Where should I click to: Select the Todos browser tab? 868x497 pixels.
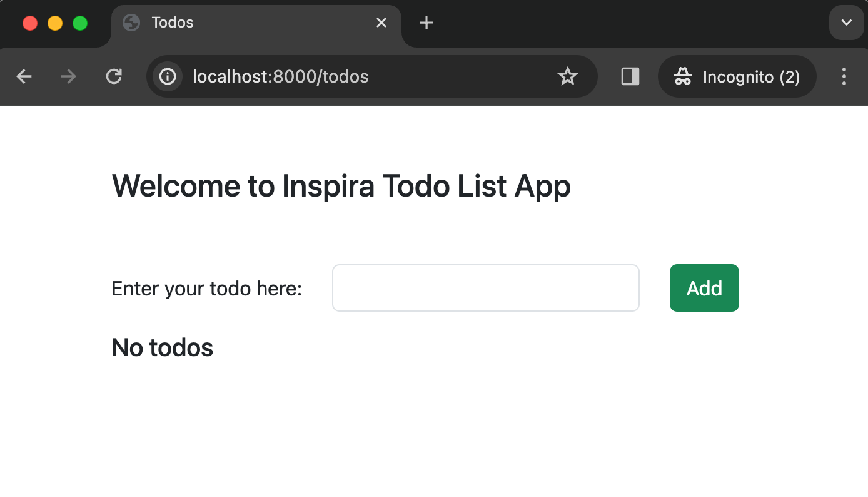(x=256, y=24)
